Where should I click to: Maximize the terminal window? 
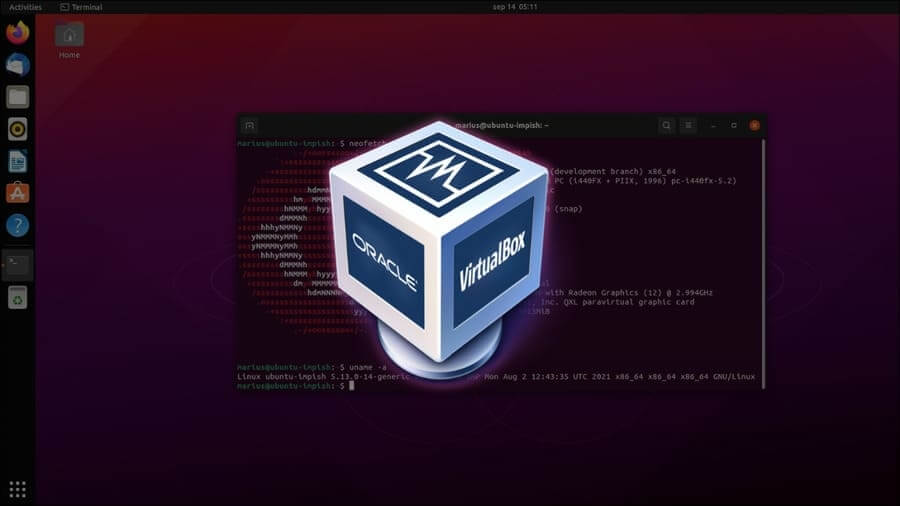click(x=734, y=126)
